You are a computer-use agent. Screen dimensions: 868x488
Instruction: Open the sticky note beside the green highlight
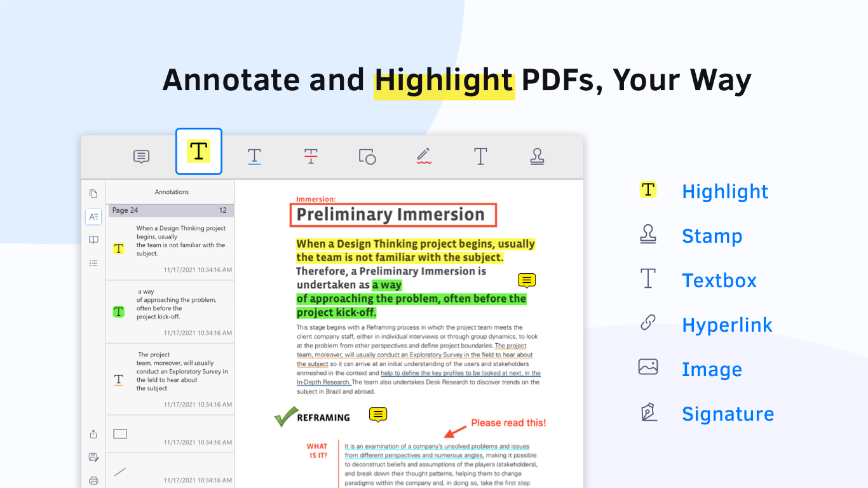[527, 280]
